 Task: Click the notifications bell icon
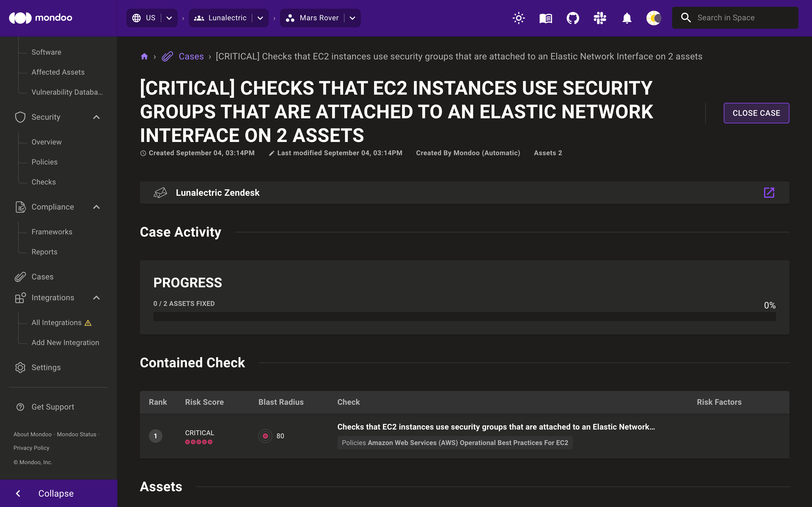click(627, 17)
